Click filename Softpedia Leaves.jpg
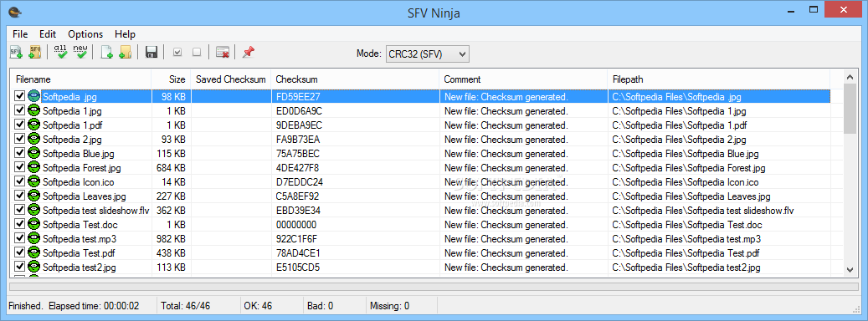Image resolution: width=868 pixels, height=321 pixels. [x=85, y=196]
